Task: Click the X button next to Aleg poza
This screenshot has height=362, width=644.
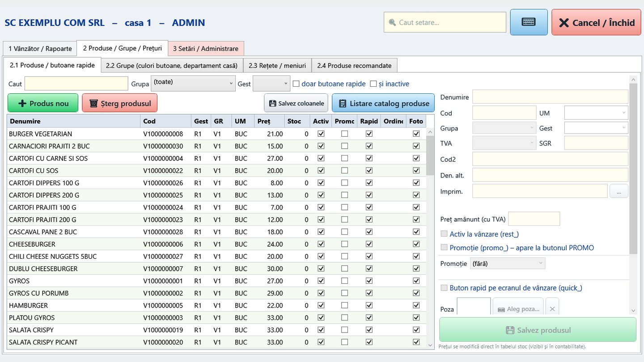Action: tap(552, 309)
